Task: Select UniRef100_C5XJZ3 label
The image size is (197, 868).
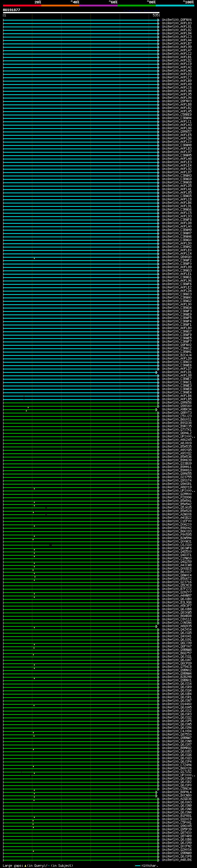Action: [x=176, y=416]
